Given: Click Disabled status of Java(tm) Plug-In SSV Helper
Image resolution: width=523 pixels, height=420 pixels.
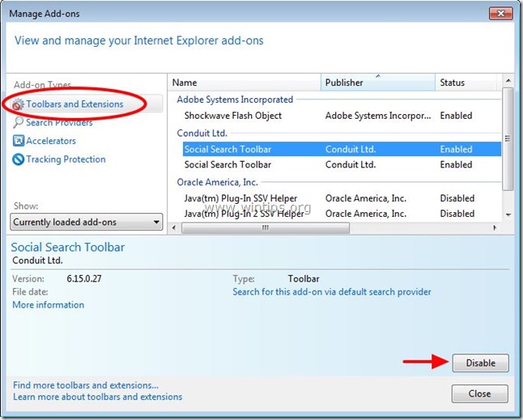Looking at the screenshot, I should (x=457, y=198).
